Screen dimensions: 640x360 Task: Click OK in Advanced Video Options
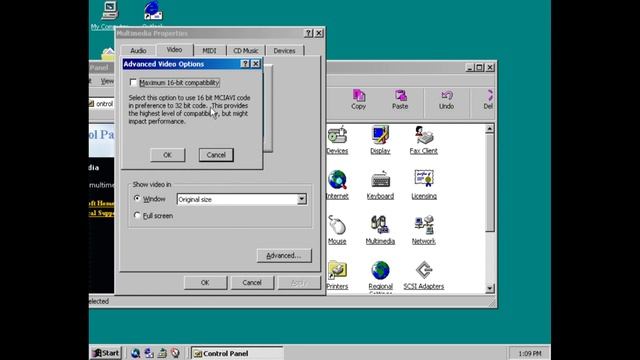[x=167, y=155]
